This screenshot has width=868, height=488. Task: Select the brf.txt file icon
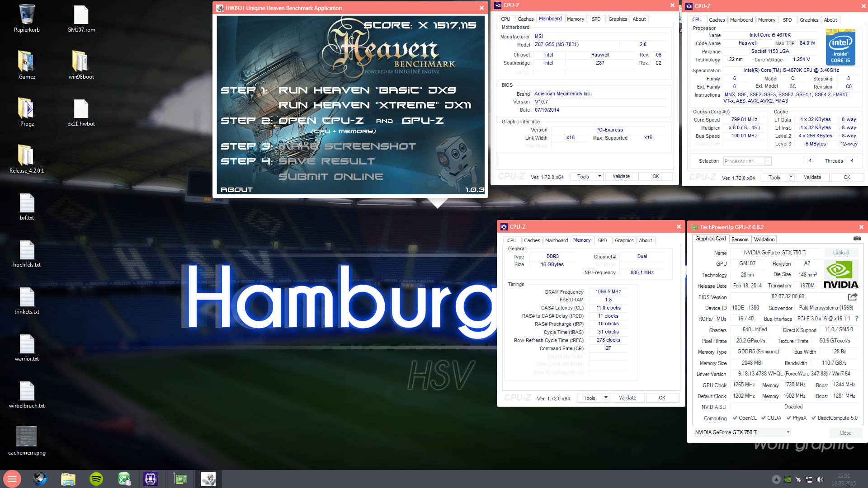[27, 206]
